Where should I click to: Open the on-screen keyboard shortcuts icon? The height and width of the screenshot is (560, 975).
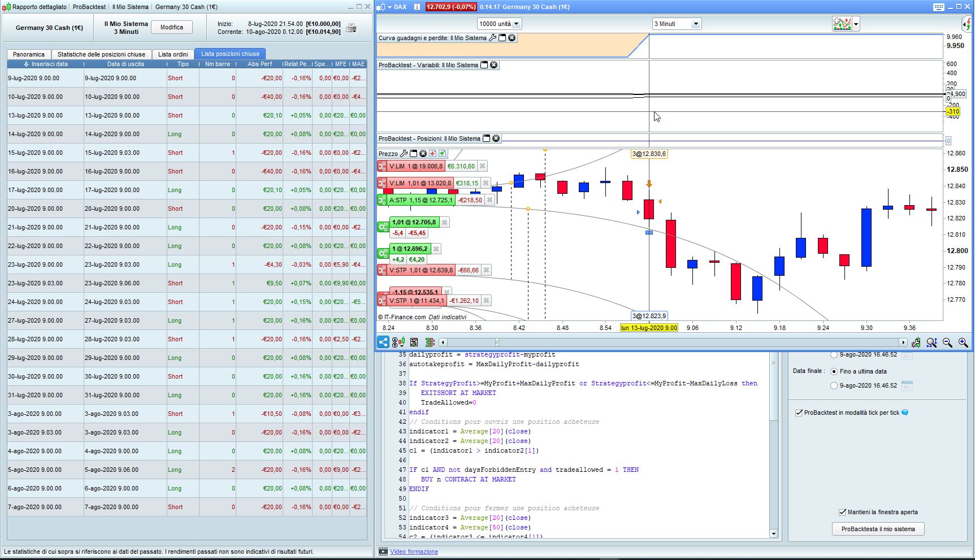point(939,7)
